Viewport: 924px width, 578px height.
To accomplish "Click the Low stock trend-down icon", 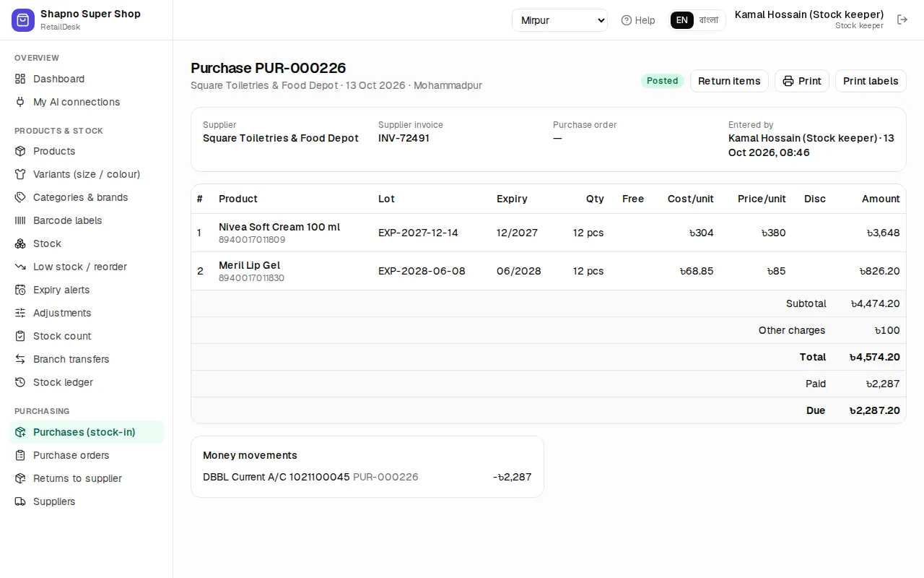I will (x=20, y=267).
